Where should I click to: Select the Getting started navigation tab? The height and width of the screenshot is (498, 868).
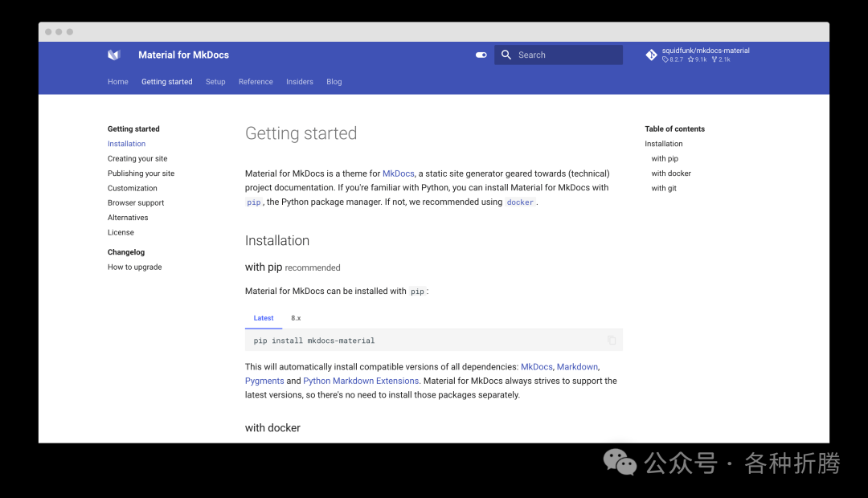[x=166, y=81]
